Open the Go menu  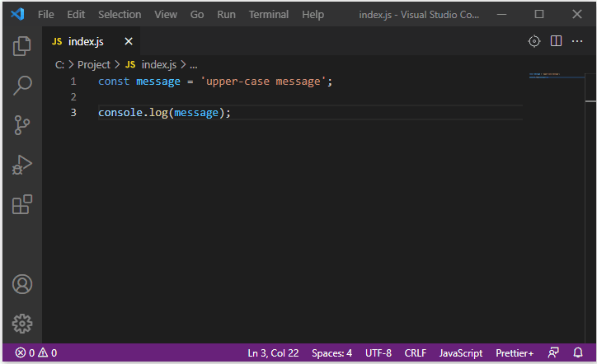click(197, 15)
